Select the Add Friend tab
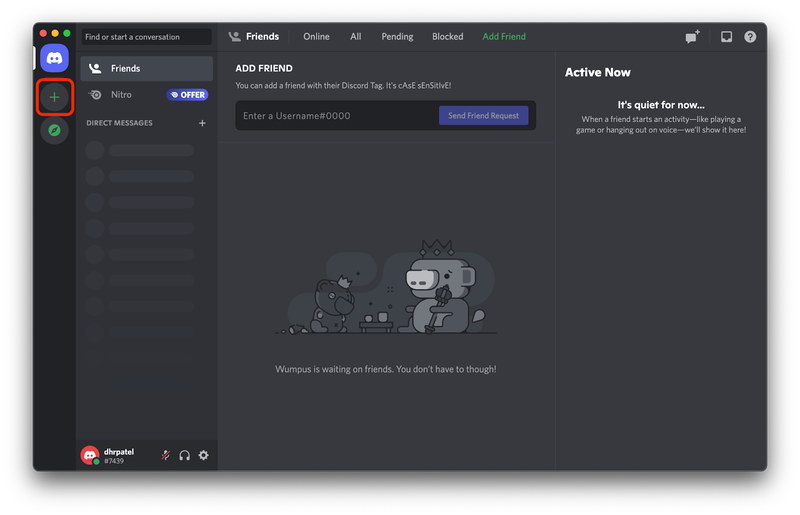The height and width of the screenshot is (515, 800). click(x=504, y=37)
